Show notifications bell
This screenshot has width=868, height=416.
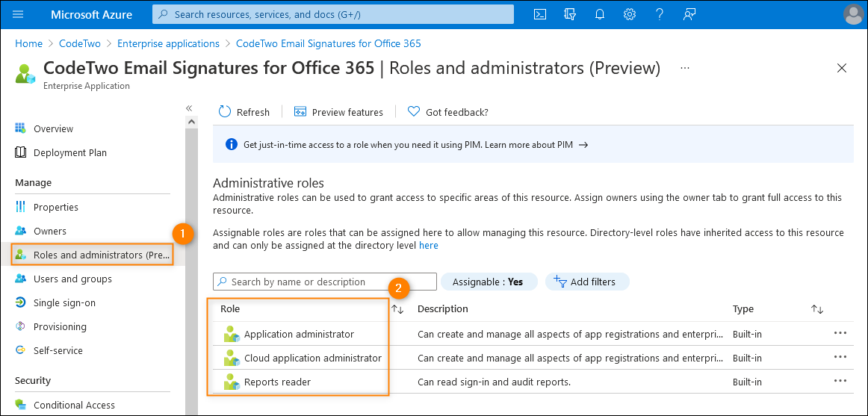(600, 14)
